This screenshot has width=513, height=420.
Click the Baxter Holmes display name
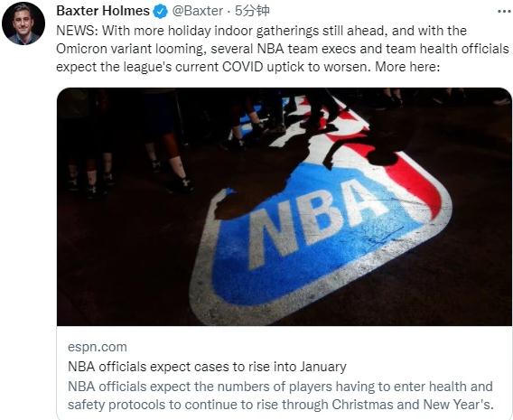103,11
